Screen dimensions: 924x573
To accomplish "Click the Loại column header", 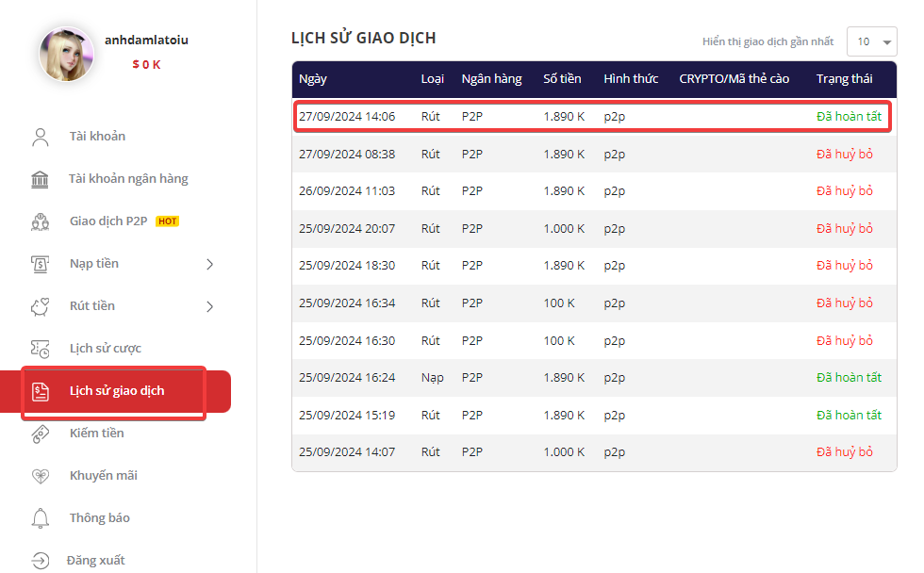I will click(x=433, y=79).
